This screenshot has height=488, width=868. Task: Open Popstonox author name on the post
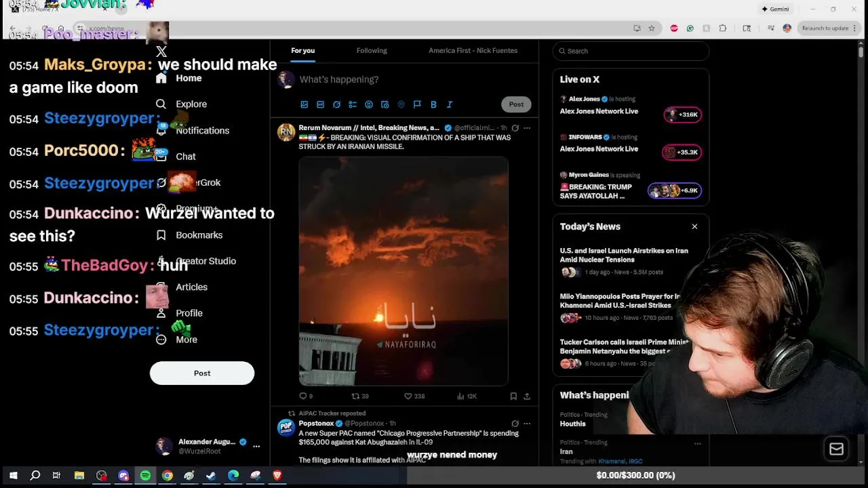point(316,424)
